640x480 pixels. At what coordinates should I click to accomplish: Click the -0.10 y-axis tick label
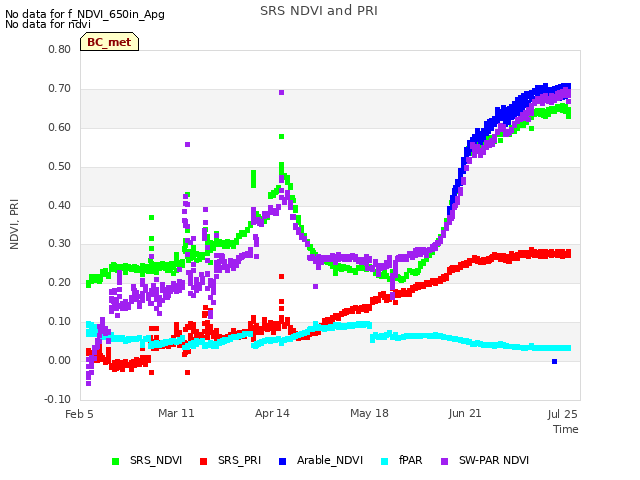coord(58,399)
